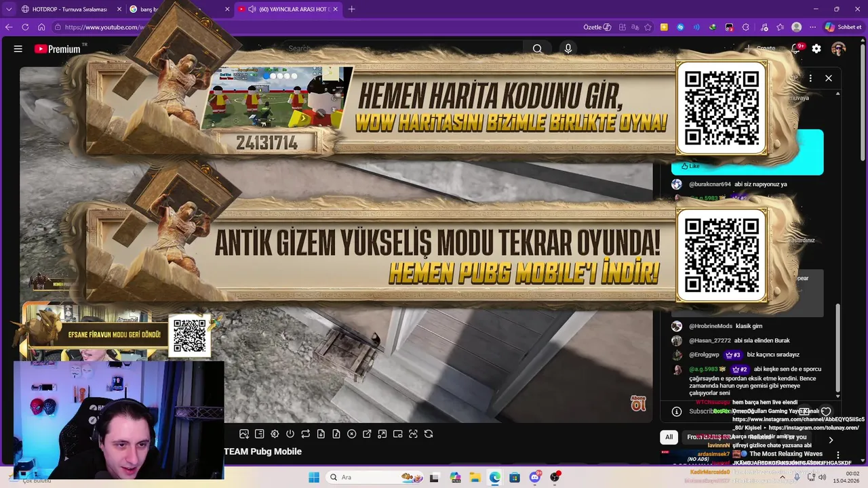Open browser home page icon
Image resolution: width=868 pixels, height=488 pixels.
click(41, 27)
